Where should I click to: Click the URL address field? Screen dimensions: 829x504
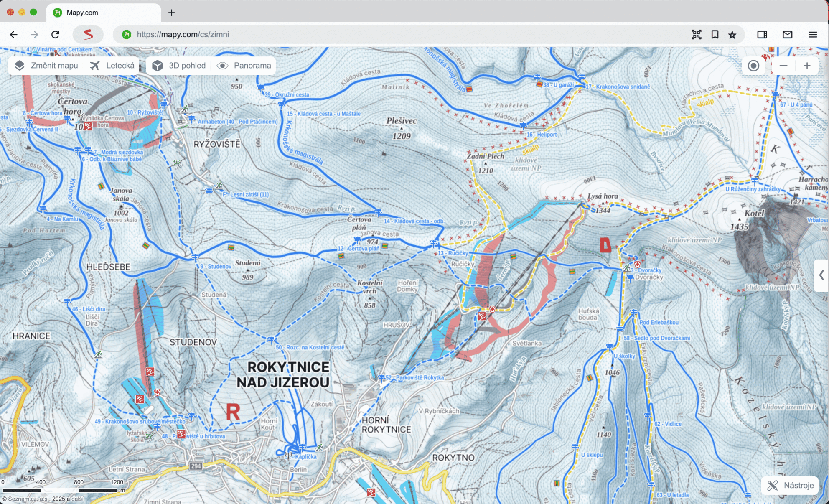(376, 35)
